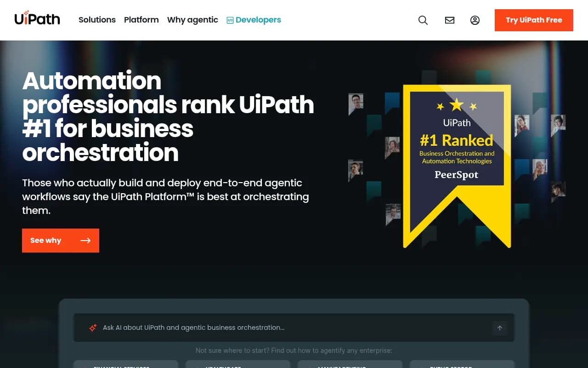588x368 pixels.
Task: Click the UiPath logo
Action: tap(37, 18)
